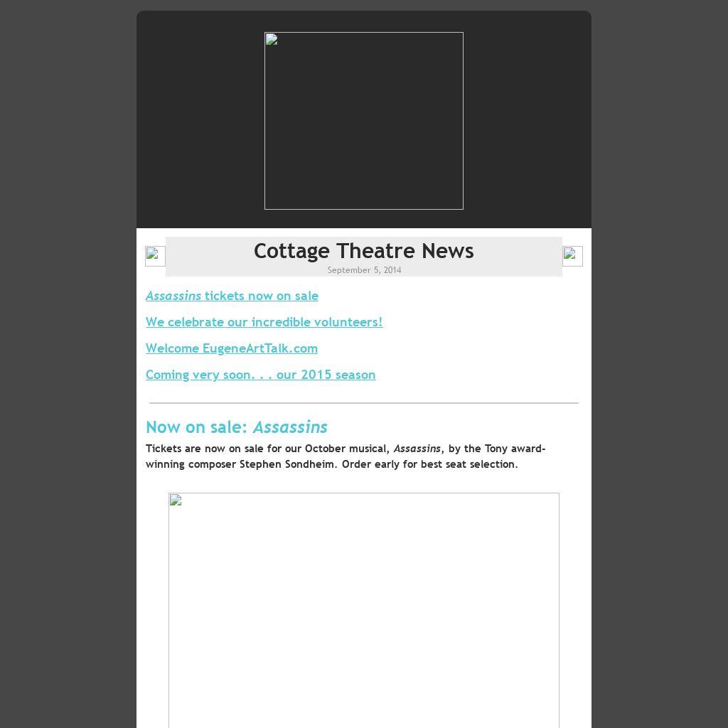Click the small image right of newsletter title
728x728 pixels.
572,256
